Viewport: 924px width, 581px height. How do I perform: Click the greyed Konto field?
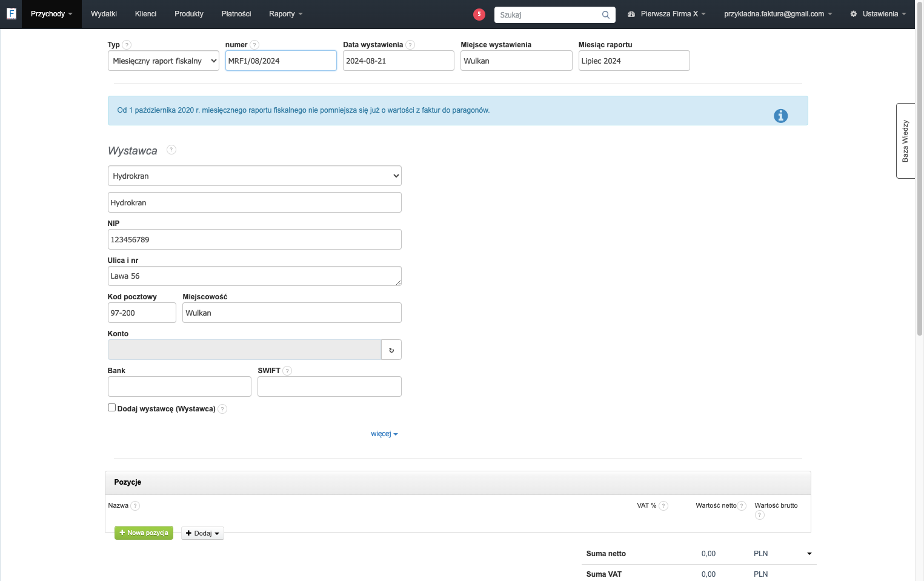click(244, 350)
